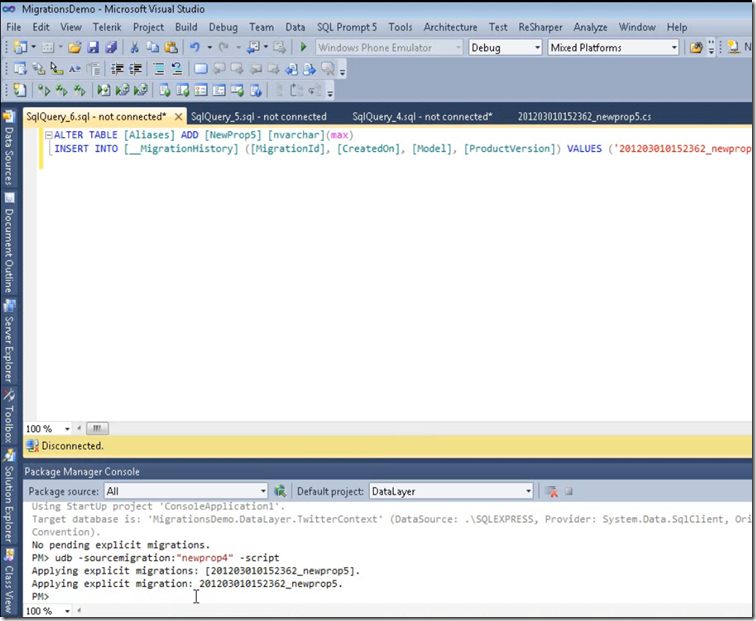Open the Data menu
This screenshot has width=756, height=621.
pos(295,27)
